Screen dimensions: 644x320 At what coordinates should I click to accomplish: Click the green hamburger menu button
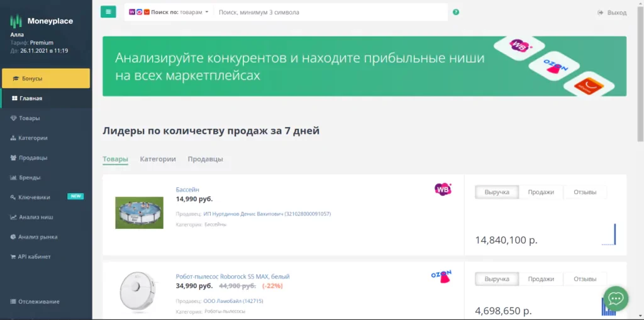108,12
